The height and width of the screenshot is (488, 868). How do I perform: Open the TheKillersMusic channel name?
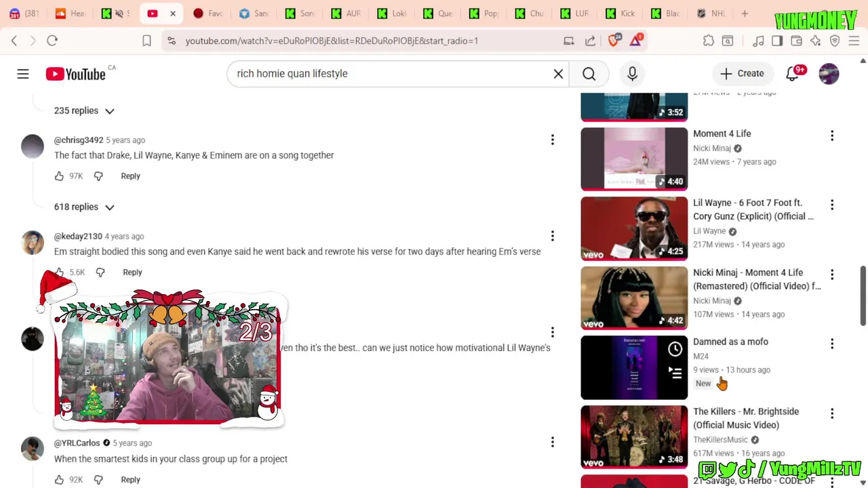click(x=720, y=440)
